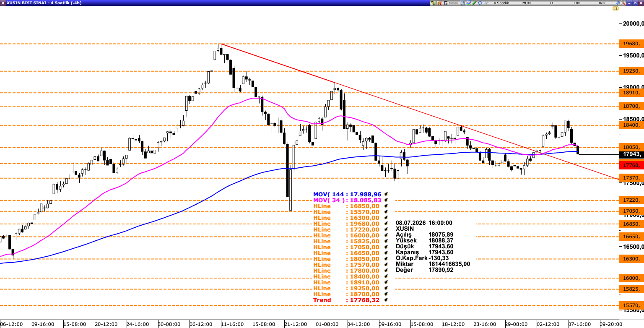Click the green pencil drawing tool icon
Screen dimensions: 644x328
coord(474,3)
